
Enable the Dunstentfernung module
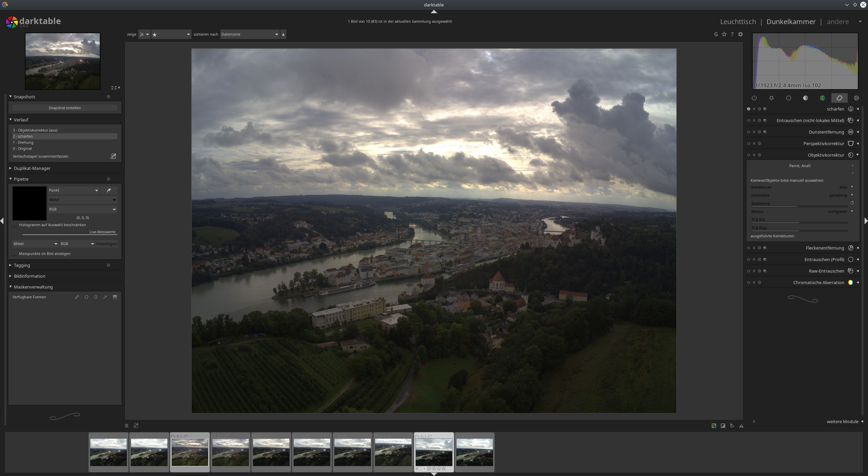(748, 132)
